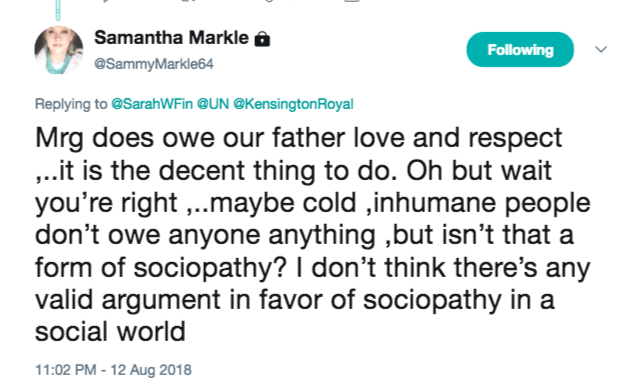The height and width of the screenshot is (384, 641).
Task: Open the @SammyMarkle64 handle
Action: (154, 64)
